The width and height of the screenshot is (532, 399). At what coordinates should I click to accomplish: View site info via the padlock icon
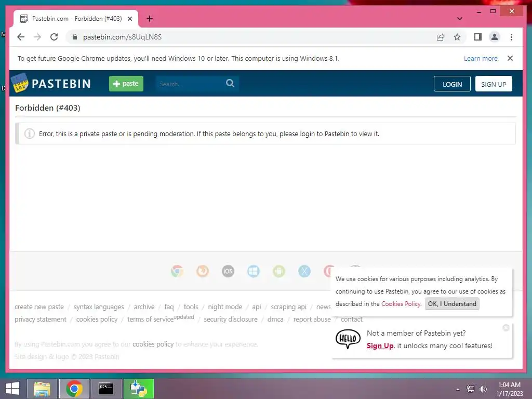tap(75, 37)
